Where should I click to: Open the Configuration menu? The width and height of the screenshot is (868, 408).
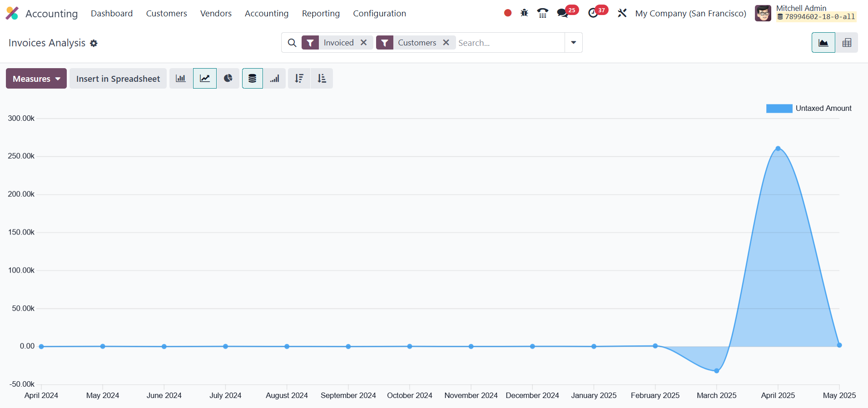point(379,13)
